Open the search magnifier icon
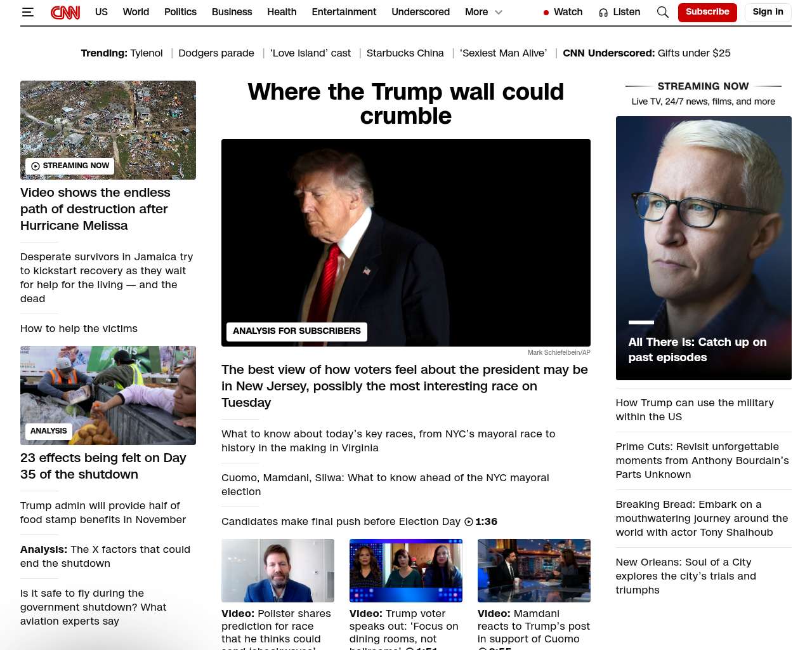The image size is (812, 650). coord(663,12)
